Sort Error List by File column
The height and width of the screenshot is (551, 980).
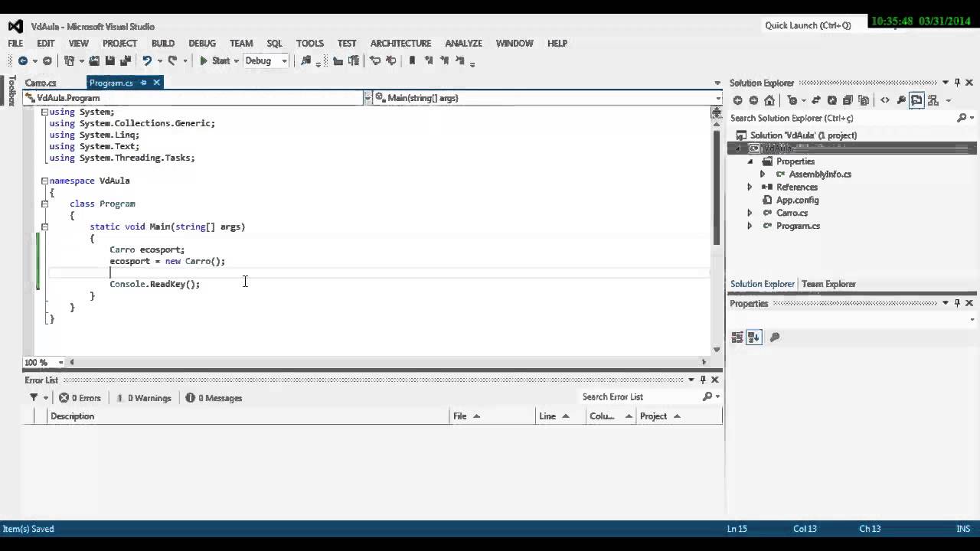pyautogui.click(x=492, y=416)
